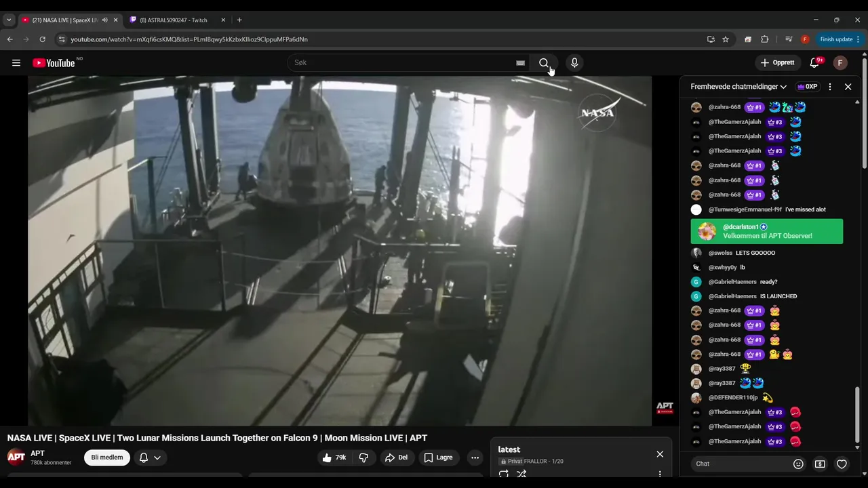Bookmark this page with star icon
Viewport: 868px width, 488px height.
click(726, 39)
